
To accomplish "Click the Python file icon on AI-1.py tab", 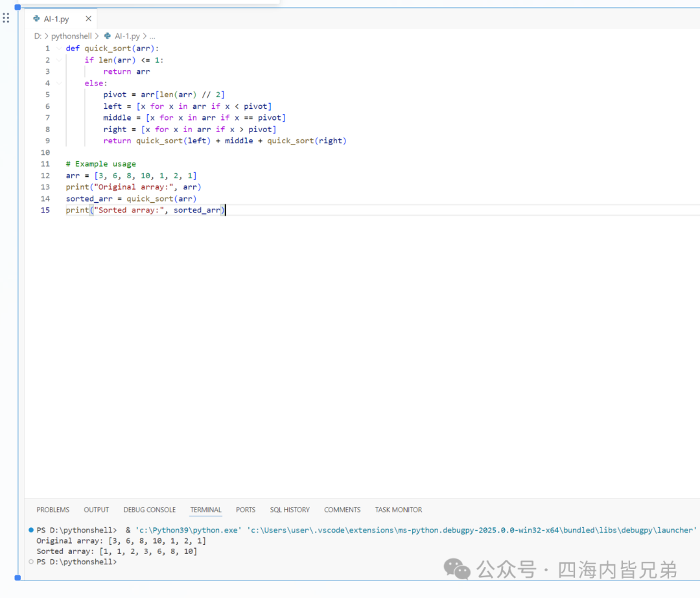I will [x=36, y=19].
